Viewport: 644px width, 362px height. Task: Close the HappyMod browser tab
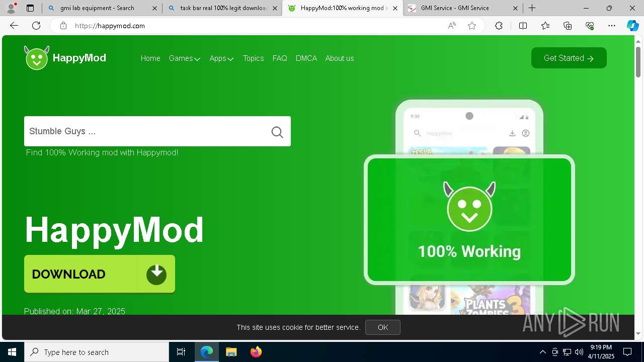click(x=395, y=8)
